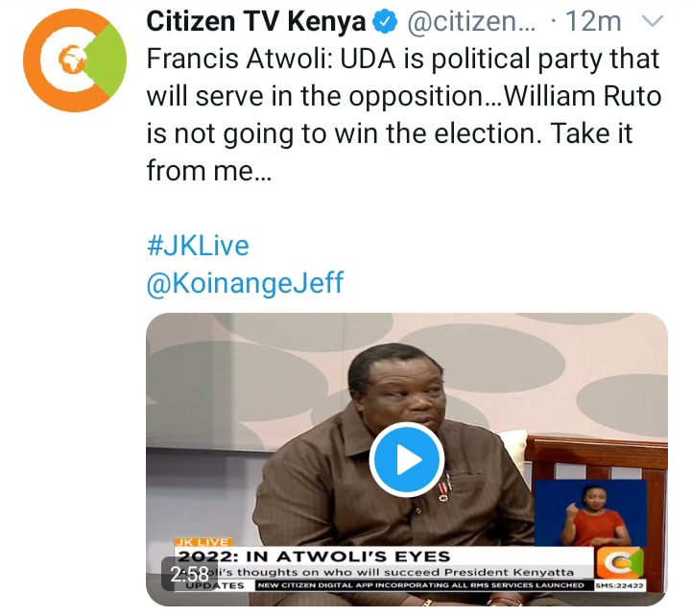Image resolution: width=691 pixels, height=616 pixels.
Task: Play the Atwoli interview video
Action: [x=406, y=460]
